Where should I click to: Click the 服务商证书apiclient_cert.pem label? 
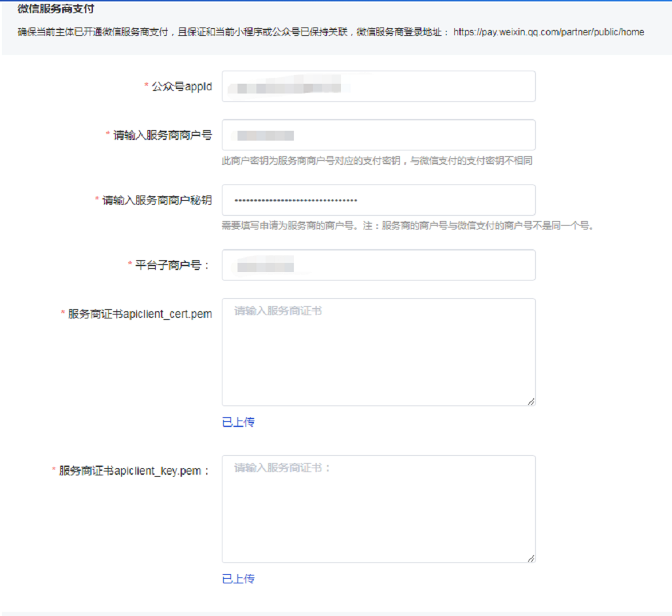tap(140, 314)
